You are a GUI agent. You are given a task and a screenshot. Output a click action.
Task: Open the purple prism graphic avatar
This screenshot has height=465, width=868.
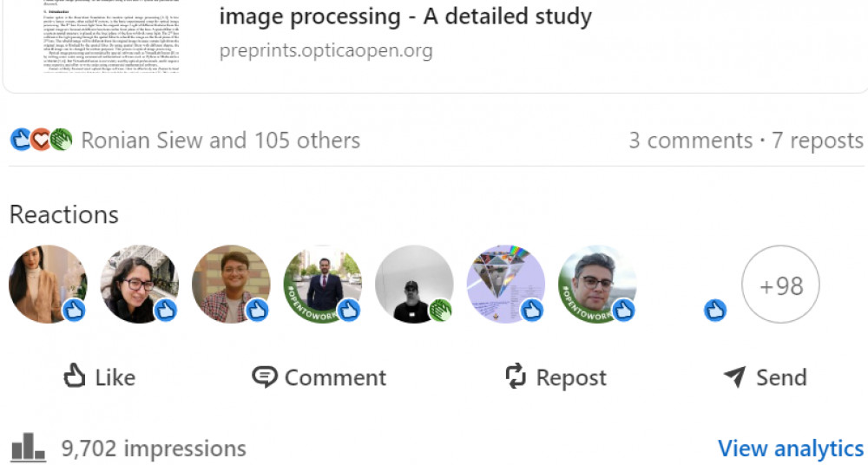[505, 284]
